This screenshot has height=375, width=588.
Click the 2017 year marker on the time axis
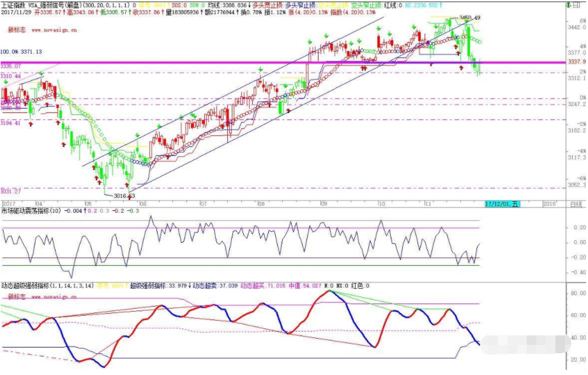9,204
